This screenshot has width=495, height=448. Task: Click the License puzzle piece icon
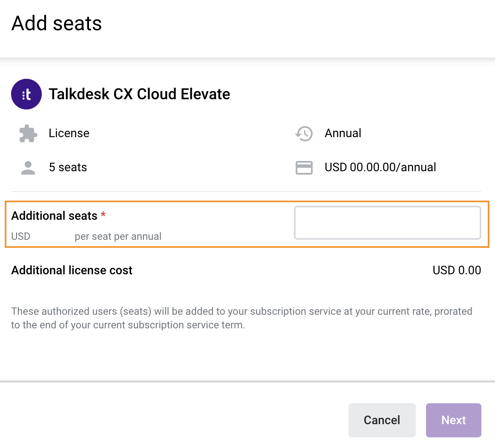pyautogui.click(x=28, y=133)
